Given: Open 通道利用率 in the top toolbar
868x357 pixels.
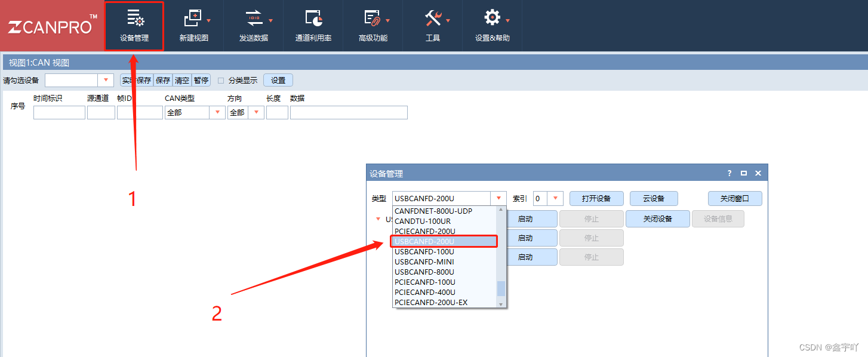Looking at the screenshot, I should click(x=313, y=26).
